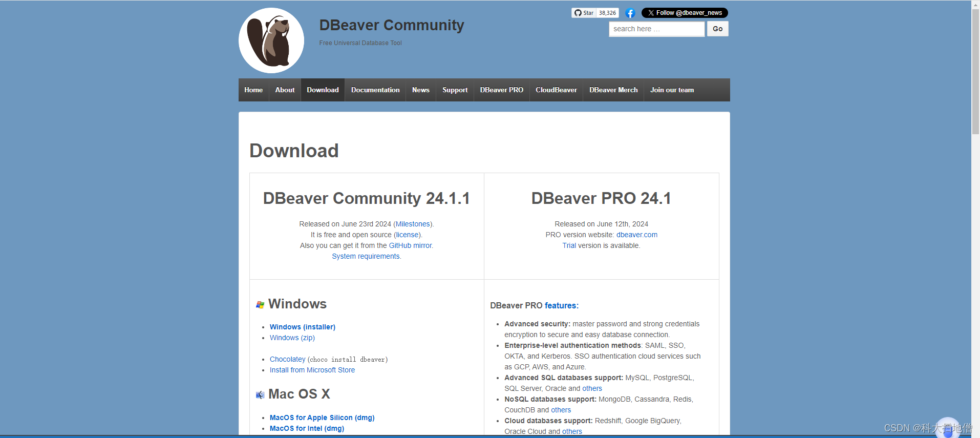The height and width of the screenshot is (438, 980).
Task: Open the Join our team menu item
Action: (672, 90)
